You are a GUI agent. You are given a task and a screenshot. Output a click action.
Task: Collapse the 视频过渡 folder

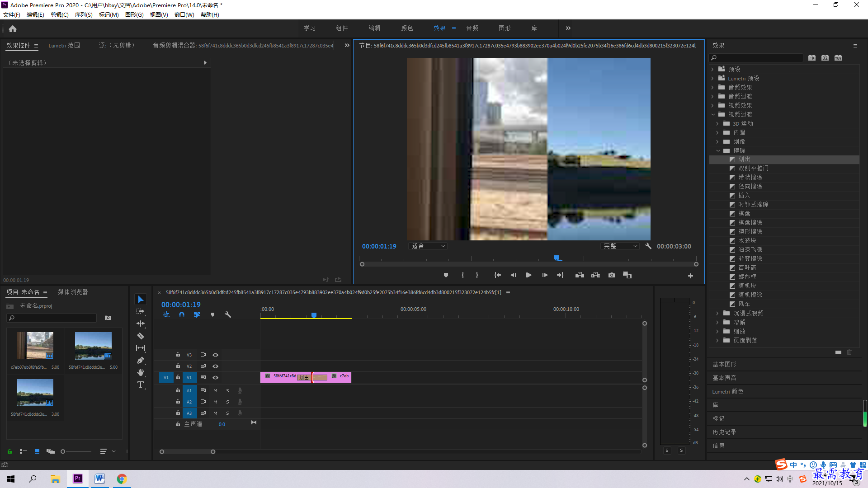tap(713, 114)
